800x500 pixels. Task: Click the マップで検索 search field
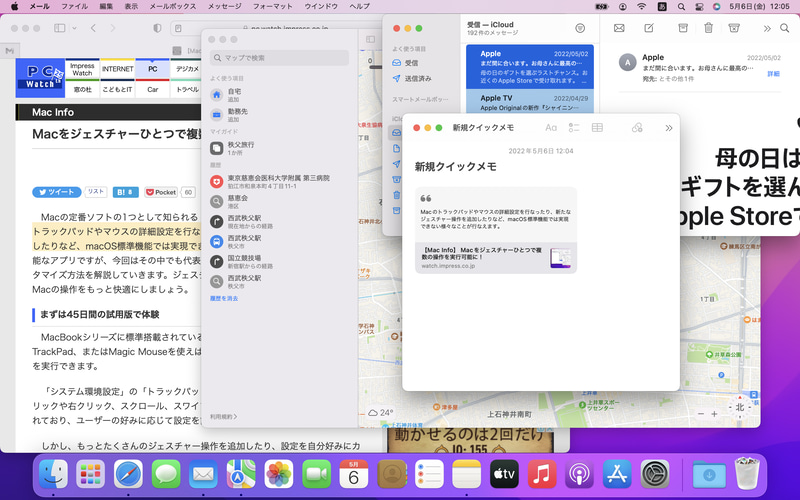click(x=279, y=58)
